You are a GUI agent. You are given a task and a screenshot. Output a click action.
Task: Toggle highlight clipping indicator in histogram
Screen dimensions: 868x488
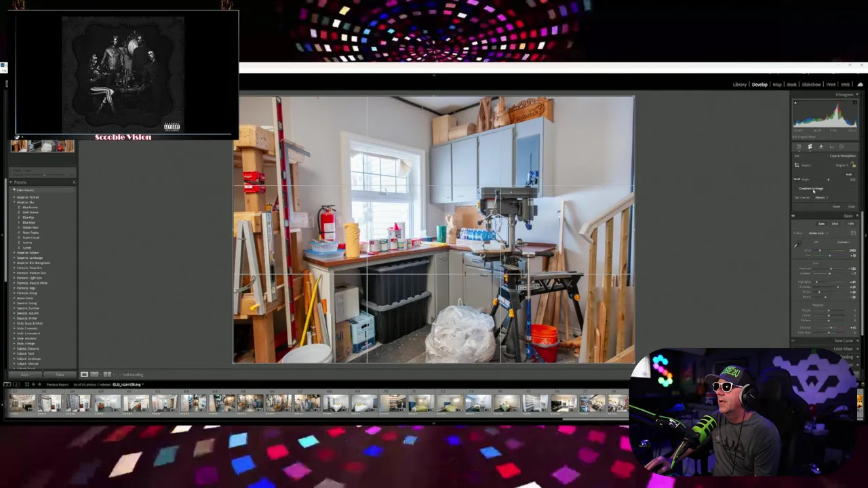point(854,102)
